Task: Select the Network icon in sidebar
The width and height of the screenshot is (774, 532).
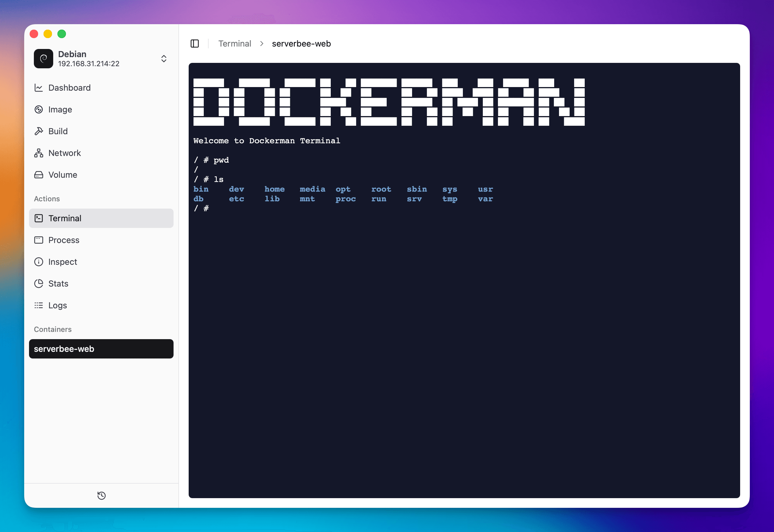Action: point(39,153)
